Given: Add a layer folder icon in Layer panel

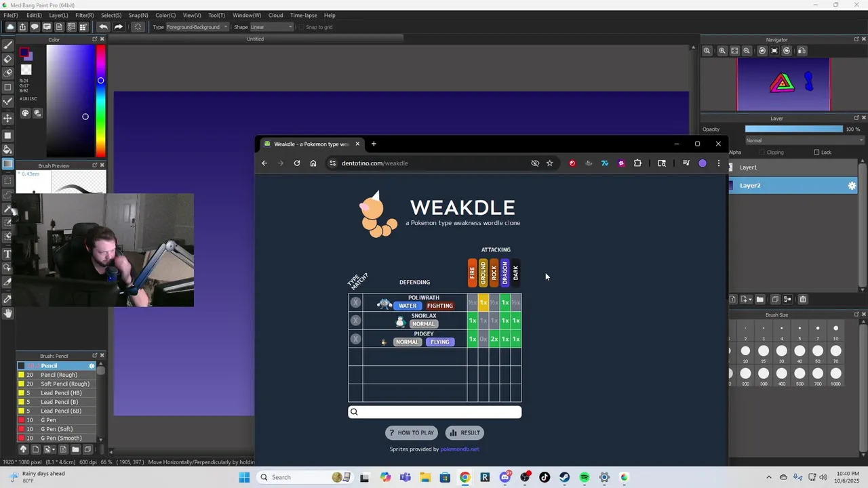Looking at the screenshot, I should click(x=759, y=300).
